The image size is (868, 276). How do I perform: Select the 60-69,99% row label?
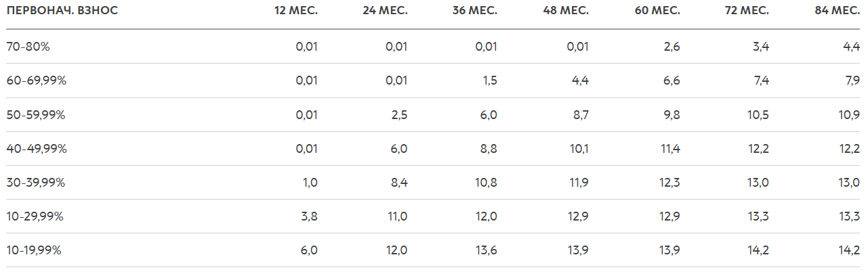click(36, 80)
